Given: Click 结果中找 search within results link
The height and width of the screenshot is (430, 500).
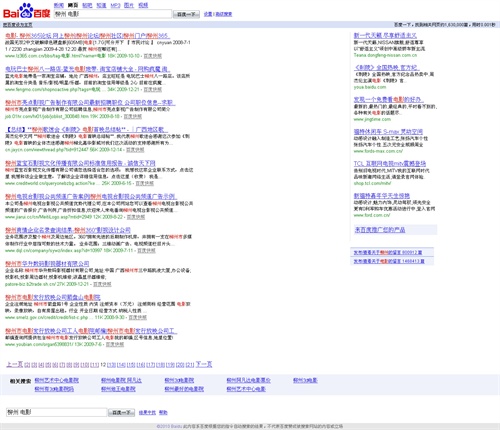Looking at the screenshot, I should point(147,413).
